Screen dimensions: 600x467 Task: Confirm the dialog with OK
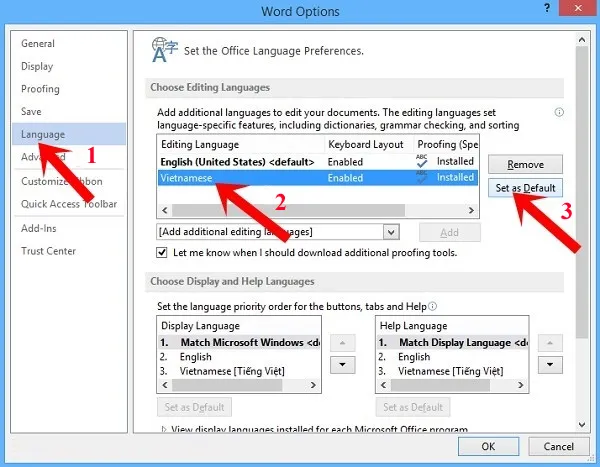(488, 446)
